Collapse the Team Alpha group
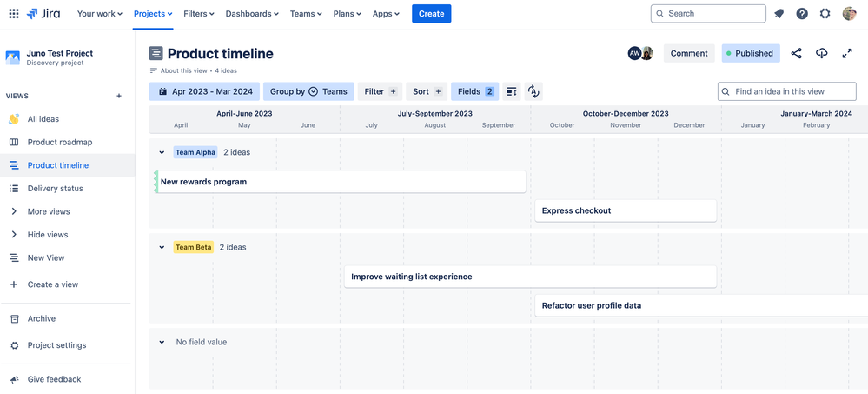868x394 pixels. click(x=162, y=152)
